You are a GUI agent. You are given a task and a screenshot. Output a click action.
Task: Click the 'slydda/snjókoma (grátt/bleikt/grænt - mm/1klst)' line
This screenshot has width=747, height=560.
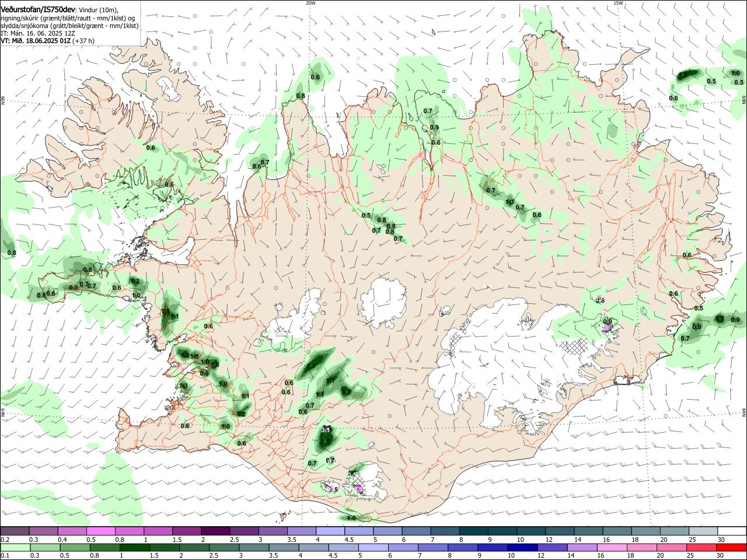pos(69,26)
